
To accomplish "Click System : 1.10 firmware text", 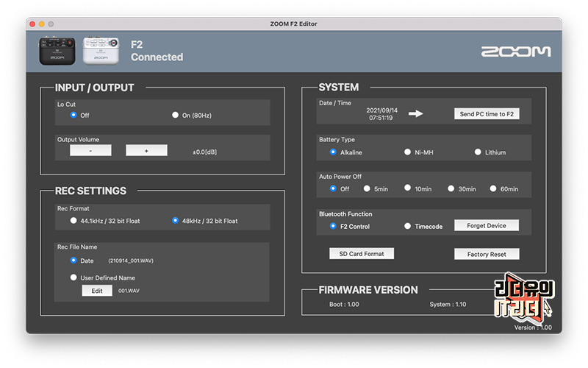I will [448, 304].
